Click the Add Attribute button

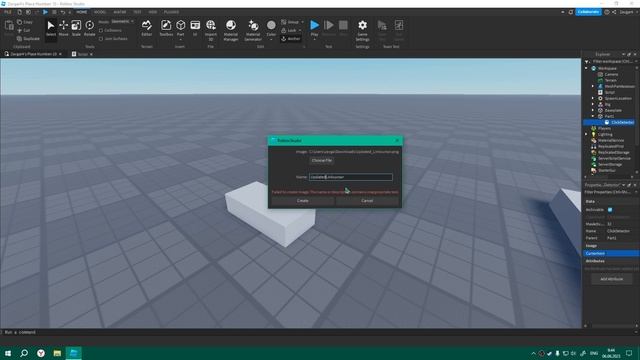611,279
